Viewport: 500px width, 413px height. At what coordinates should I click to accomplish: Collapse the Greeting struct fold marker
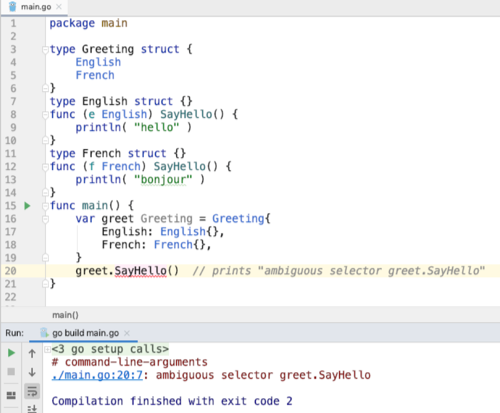click(x=45, y=50)
